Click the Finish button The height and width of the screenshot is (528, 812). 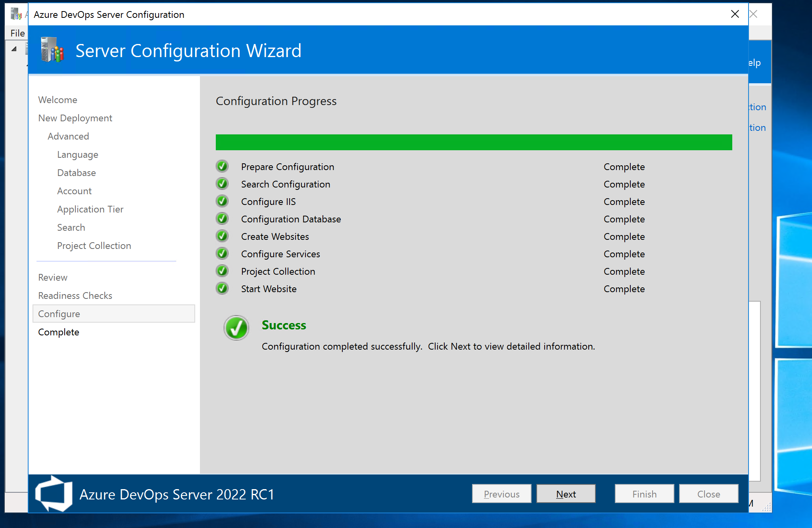[x=644, y=494]
